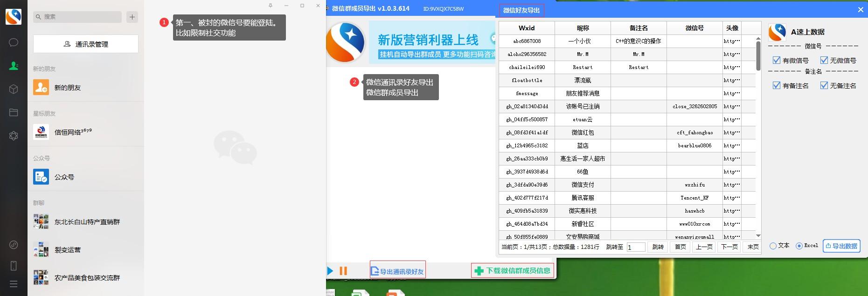Viewport: 868px width, 296px height.
Task: Click the 跳转 jump button
Action: pyautogui.click(x=658, y=247)
